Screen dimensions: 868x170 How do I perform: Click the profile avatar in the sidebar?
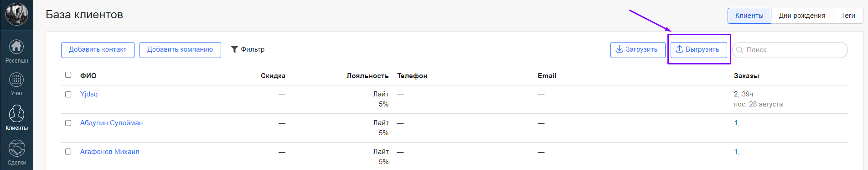point(16,14)
